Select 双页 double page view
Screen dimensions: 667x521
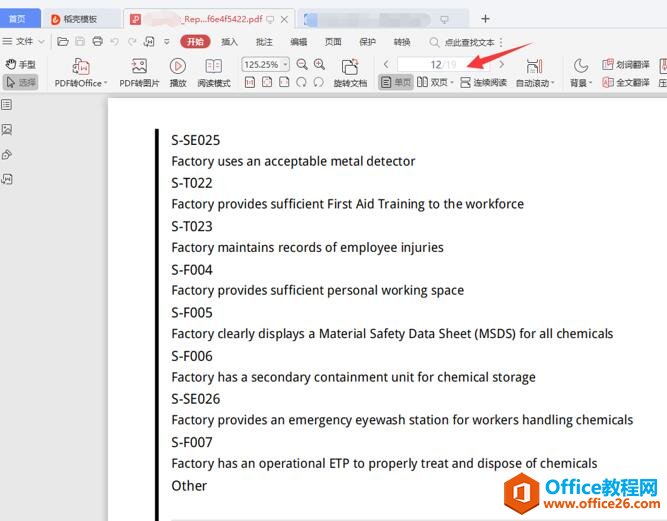click(435, 82)
